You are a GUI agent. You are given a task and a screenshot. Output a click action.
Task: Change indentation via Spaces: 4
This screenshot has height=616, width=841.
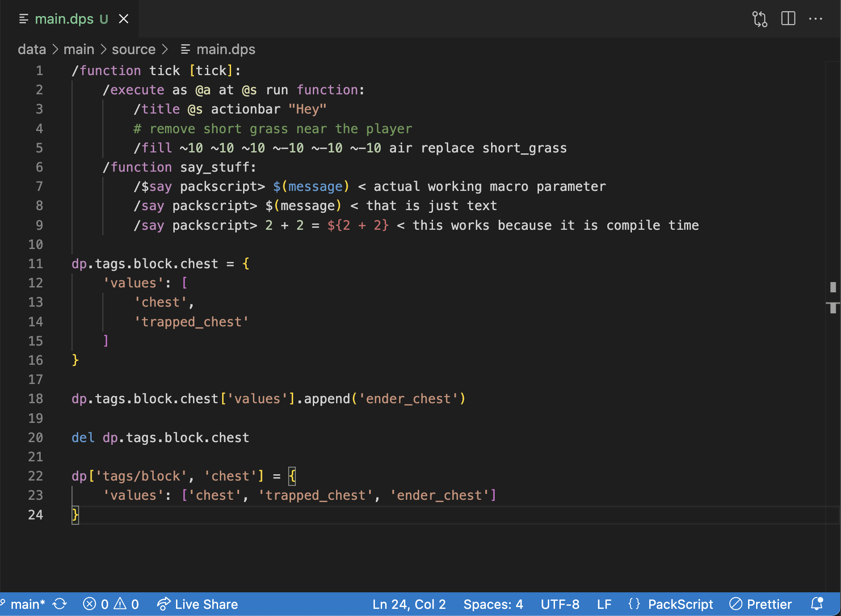[493, 604]
